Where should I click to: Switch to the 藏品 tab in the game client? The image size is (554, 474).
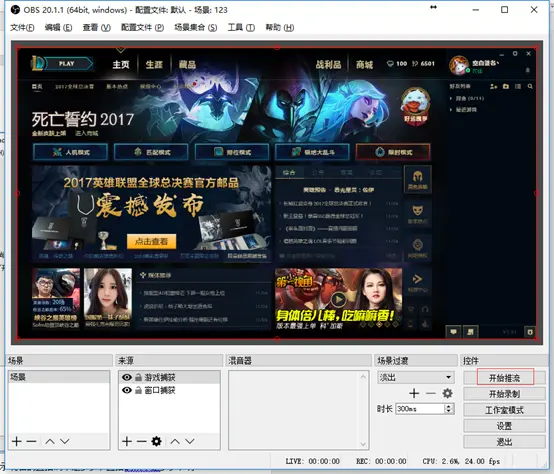tap(187, 65)
